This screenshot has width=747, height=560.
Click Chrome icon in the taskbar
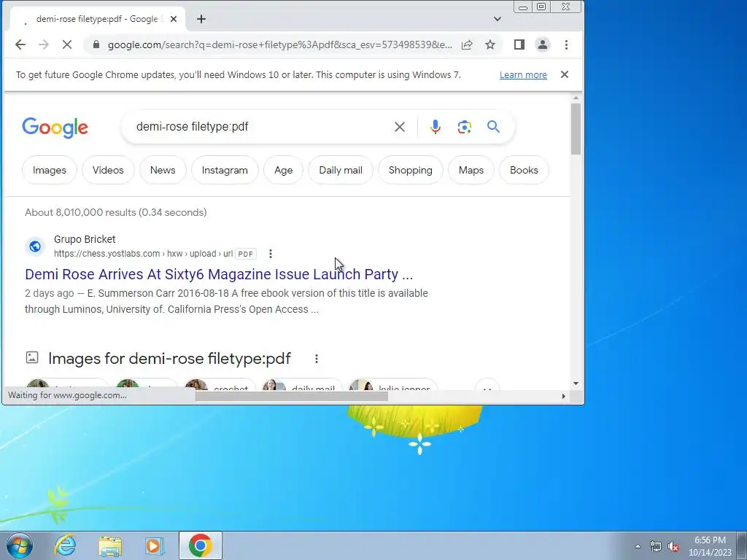click(x=201, y=545)
